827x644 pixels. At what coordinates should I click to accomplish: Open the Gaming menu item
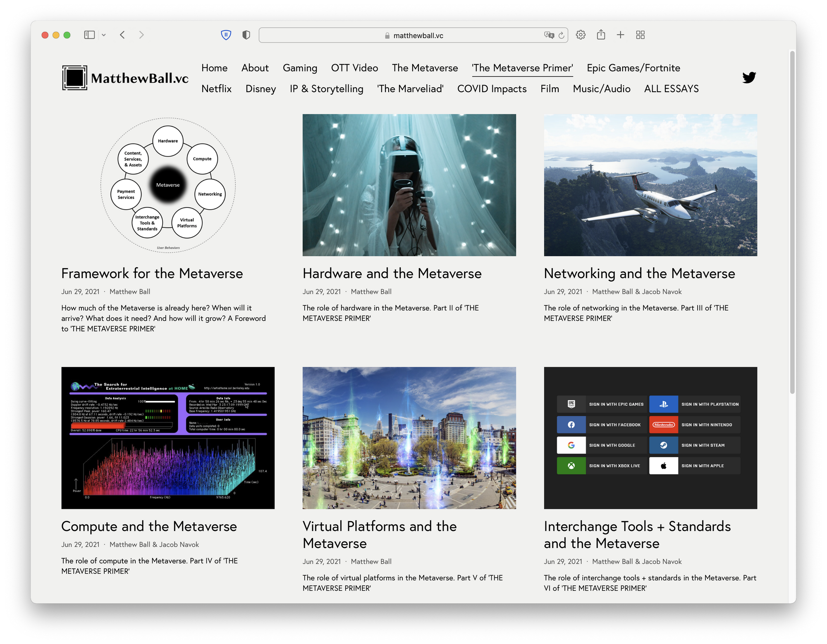pyautogui.click(x=300, y=68)
